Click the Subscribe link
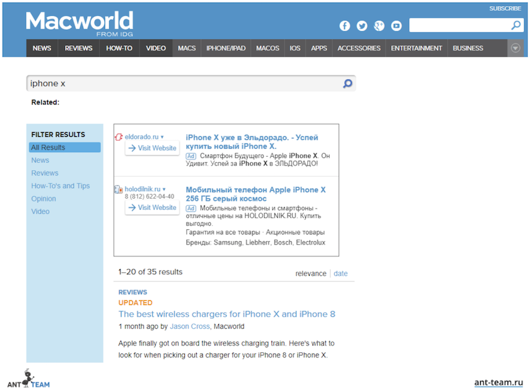532x392 pixels. [x=505, y=9]
